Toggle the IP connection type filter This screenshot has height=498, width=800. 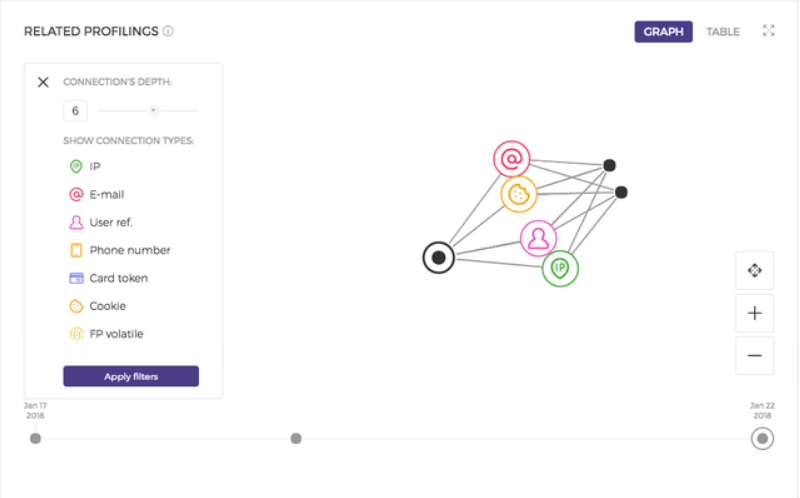coord(85,166)
